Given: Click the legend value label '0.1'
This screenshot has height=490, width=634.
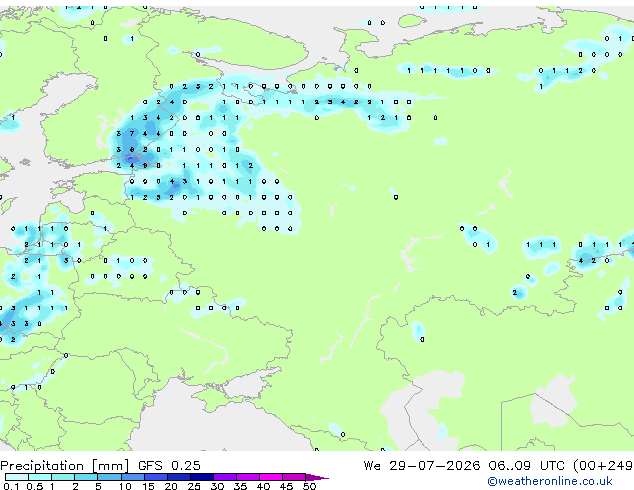Looking at the screenshot, I should [x=11, y=486].
